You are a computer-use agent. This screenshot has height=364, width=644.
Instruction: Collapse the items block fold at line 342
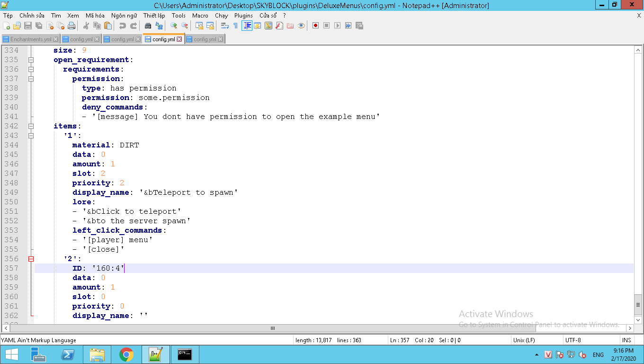(31, 126)
